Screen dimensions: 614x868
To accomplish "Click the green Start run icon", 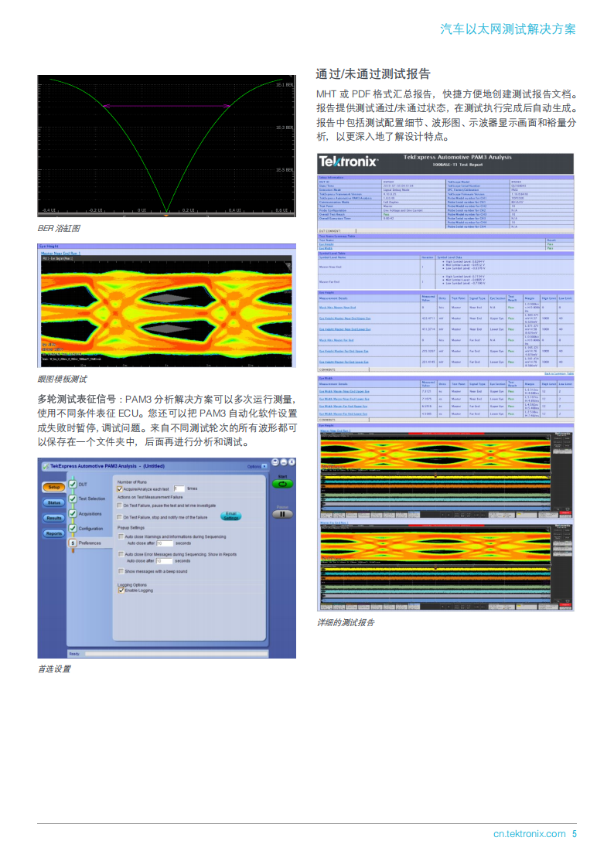I will click(282, 485).
